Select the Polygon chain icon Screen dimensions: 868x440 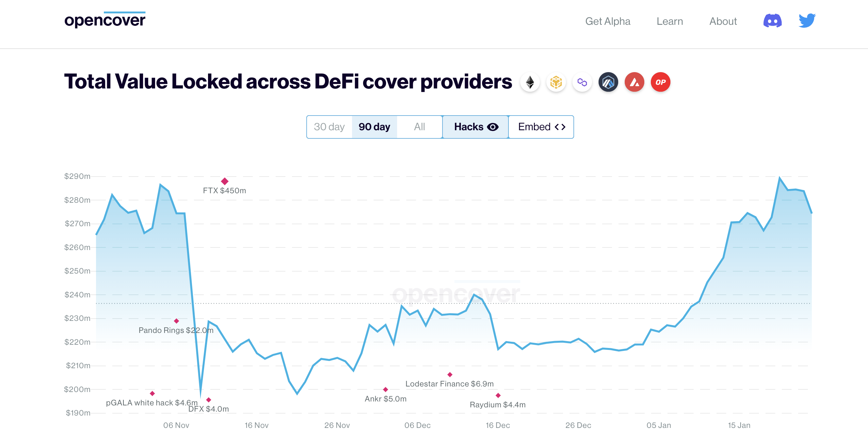(582, 82)
